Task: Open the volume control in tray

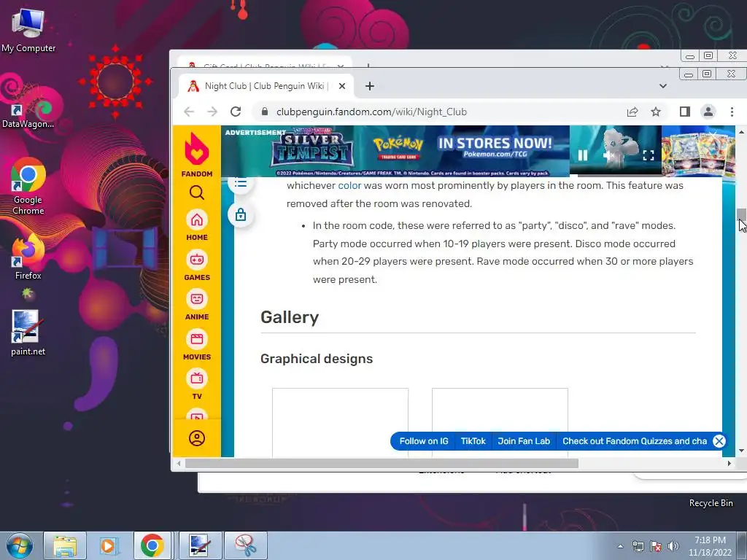Action: point(673,546)
